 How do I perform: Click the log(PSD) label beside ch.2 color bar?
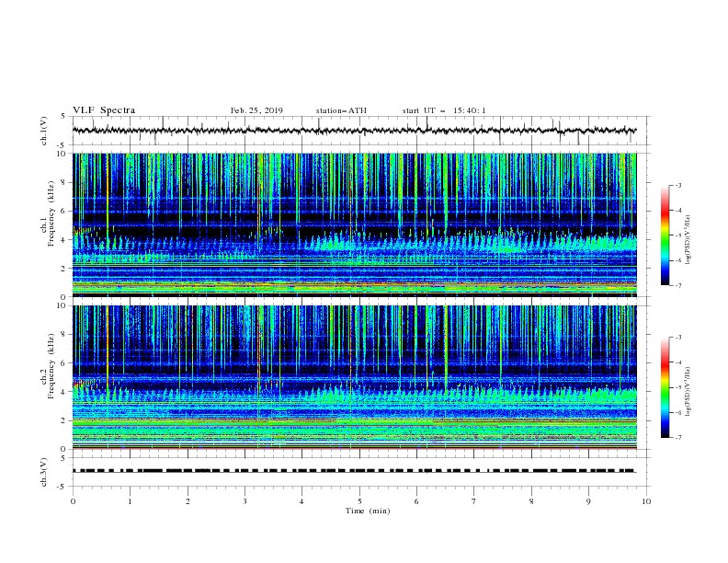(x=688, y=392)
